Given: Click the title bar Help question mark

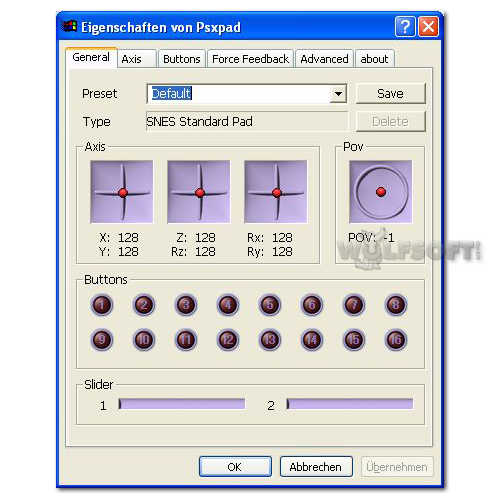Looking at the screenshot, I should [x=405, y=26].
